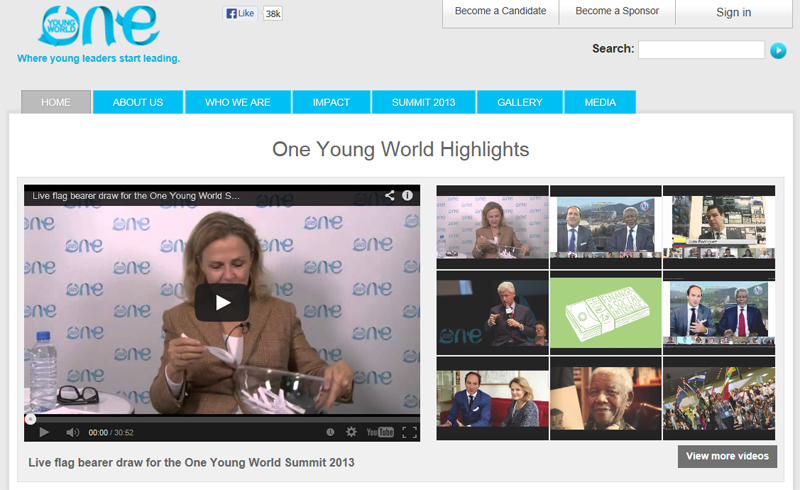
Task: Go to the GALLERY tab
Action: [520, 102]
